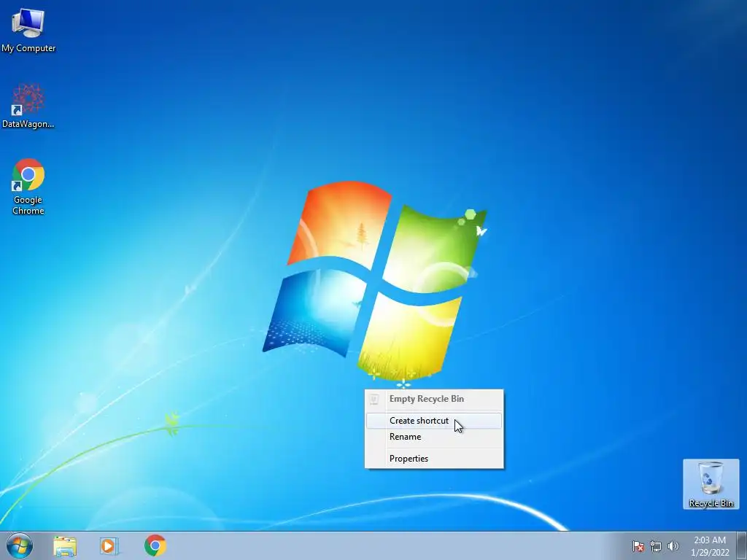This screenshot has height=560, width=747.
Task: Select the DataWagon desktop shortcut
Action: coord(28,106)
